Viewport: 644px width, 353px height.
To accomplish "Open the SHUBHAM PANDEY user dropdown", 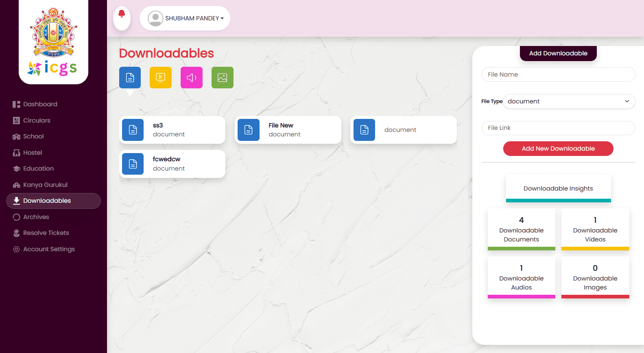I will pyautogui.click(x=186, y=18).
